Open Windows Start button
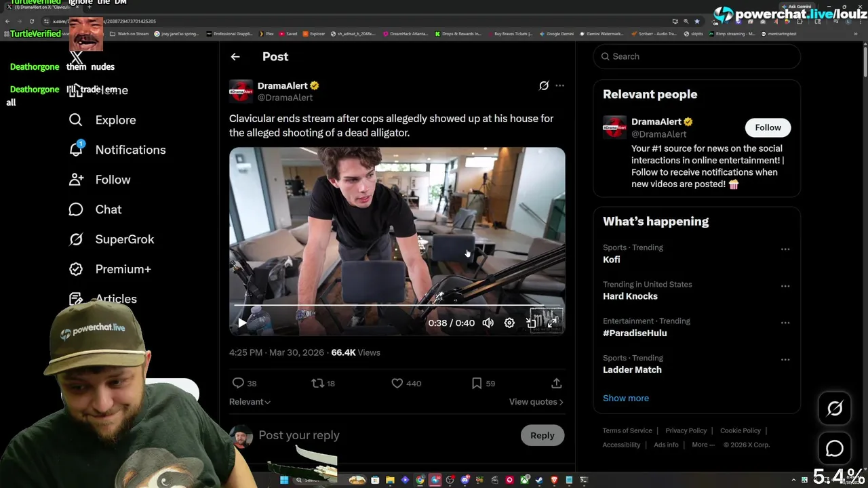Image resolution: width=868 pixels, height=488 pixels. click(x=284, y=480)
